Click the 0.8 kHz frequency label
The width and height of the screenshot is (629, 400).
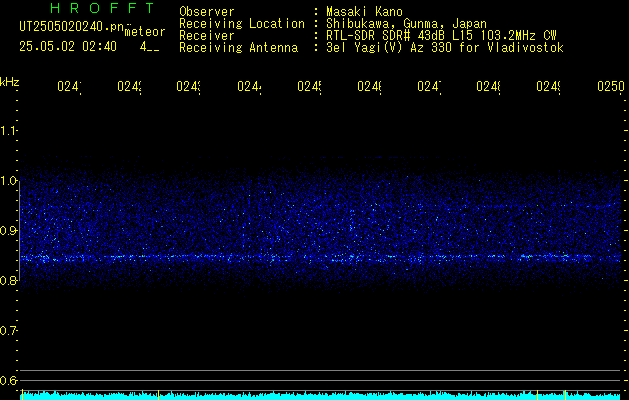(9, 280)
